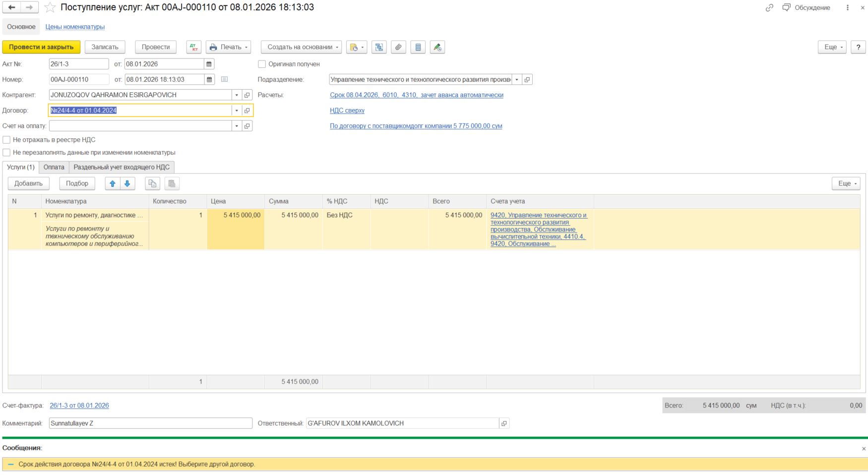868x475 pixels.
Task: Enable Не отражать в реестре НДС
Action: pos(6,140)
